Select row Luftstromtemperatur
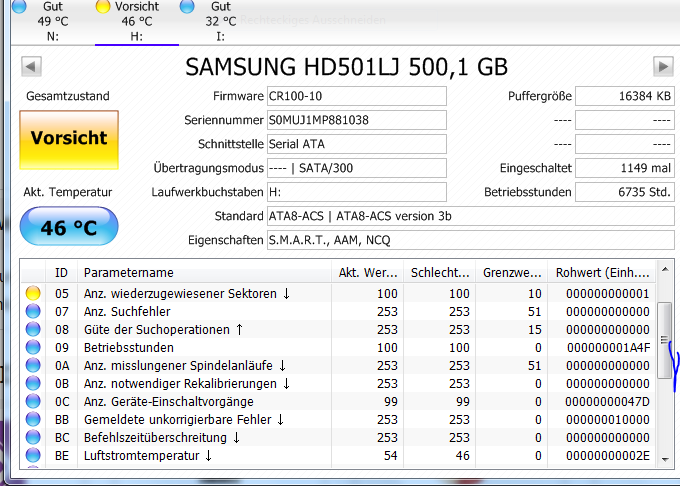Screen dimensions: 680x486 pyautogui.click(x=338, y=455)
